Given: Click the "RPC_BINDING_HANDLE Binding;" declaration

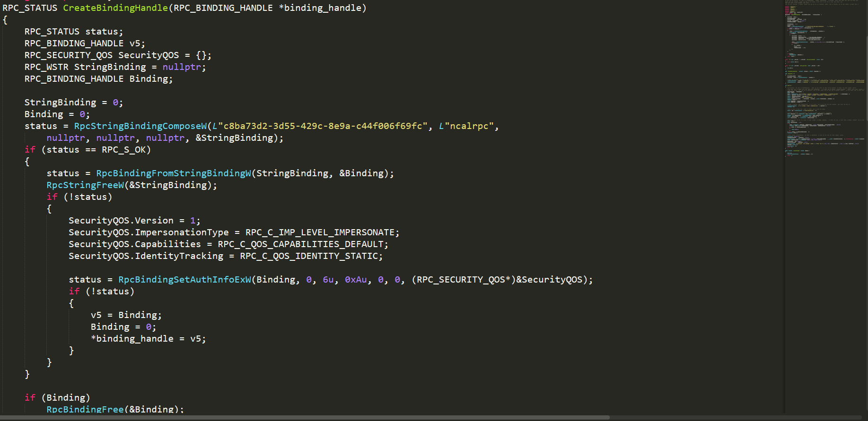Looking at the screenshot, I should [x=98, y=79].
